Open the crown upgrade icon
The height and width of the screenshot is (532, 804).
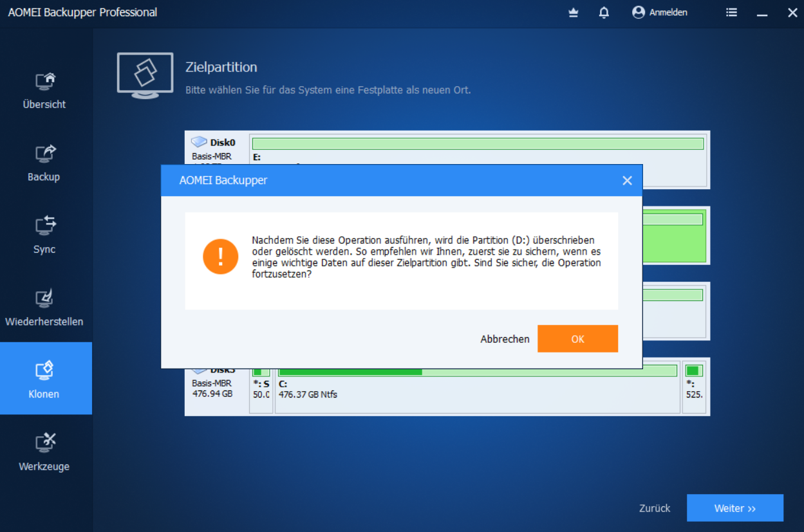click(574, 12)
